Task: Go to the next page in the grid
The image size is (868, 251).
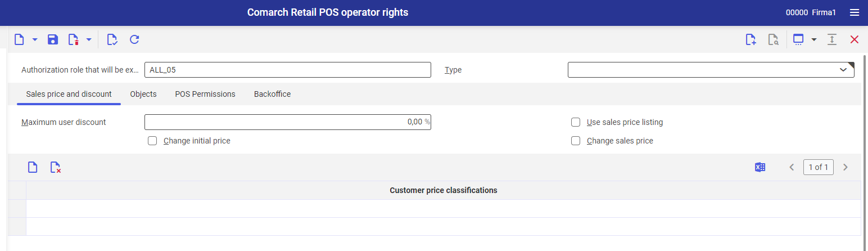Action: click(845, 167)
